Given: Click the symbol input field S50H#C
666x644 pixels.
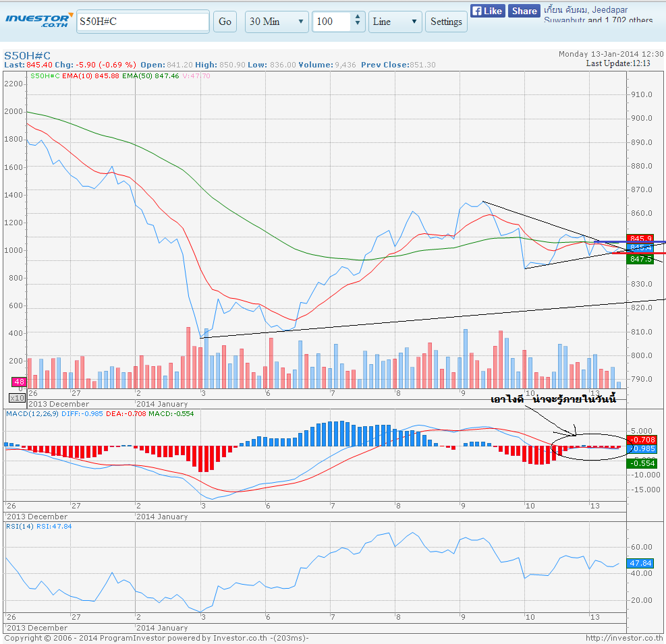Looking at the screenshot, I should (143, 21).
